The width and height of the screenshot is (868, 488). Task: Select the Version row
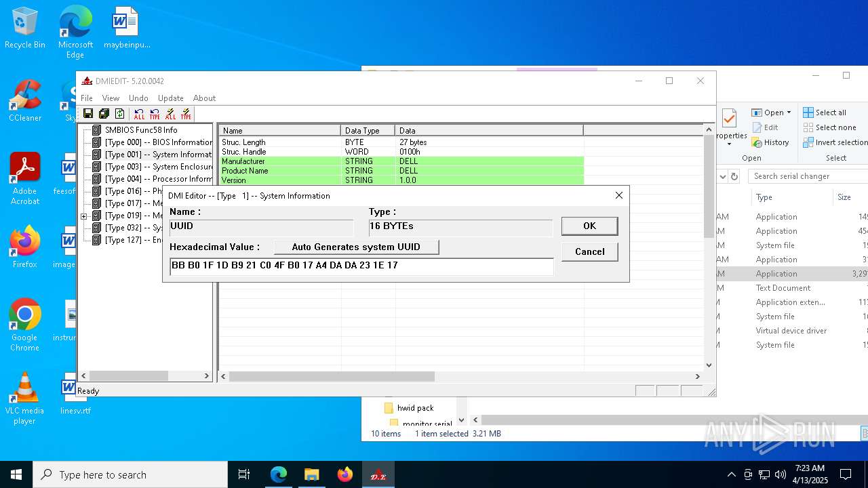coord(401,180)
